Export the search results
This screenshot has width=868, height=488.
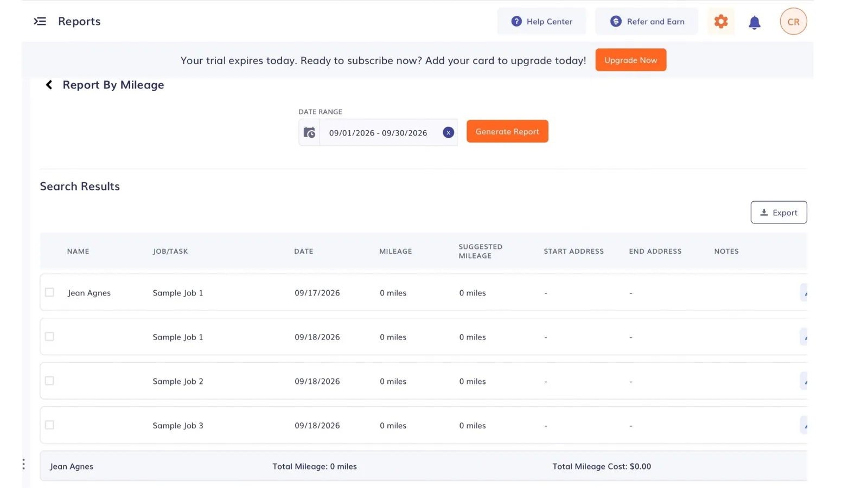tap(778, 213)
